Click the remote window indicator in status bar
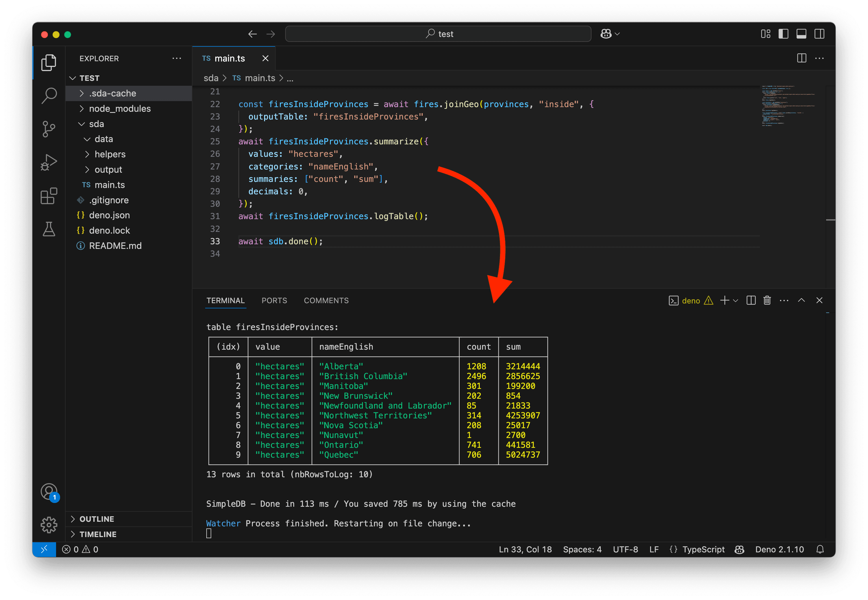 (x=44, y=549)
